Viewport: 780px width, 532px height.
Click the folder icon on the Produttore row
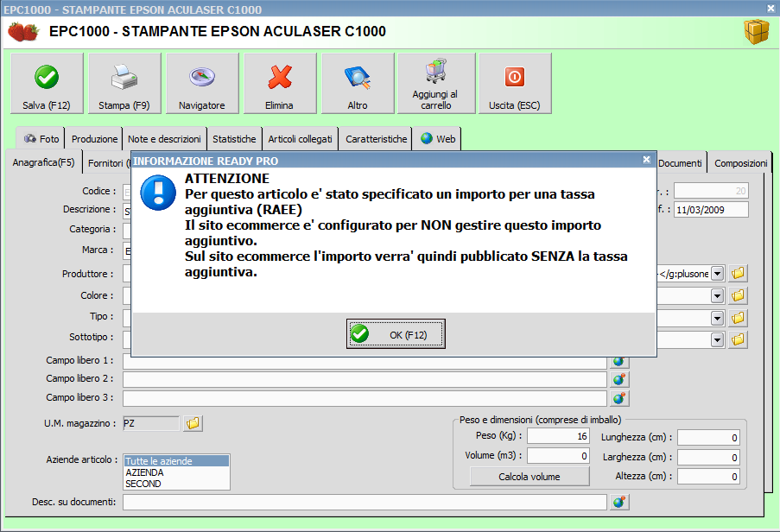[738, 274]
